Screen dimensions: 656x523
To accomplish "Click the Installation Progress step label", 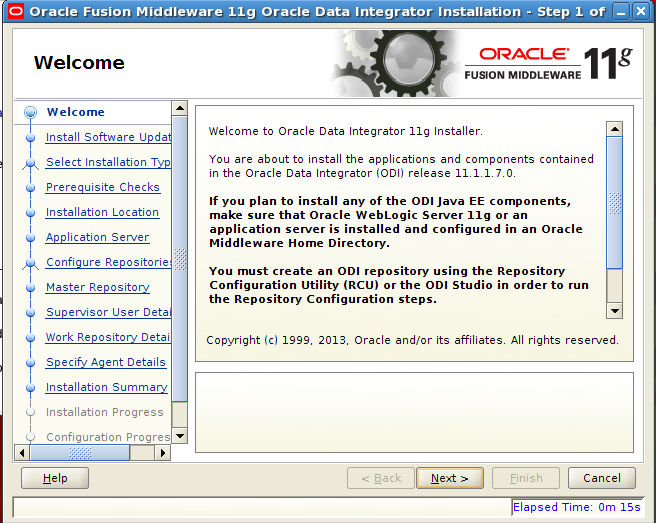I will pos(105,412).
